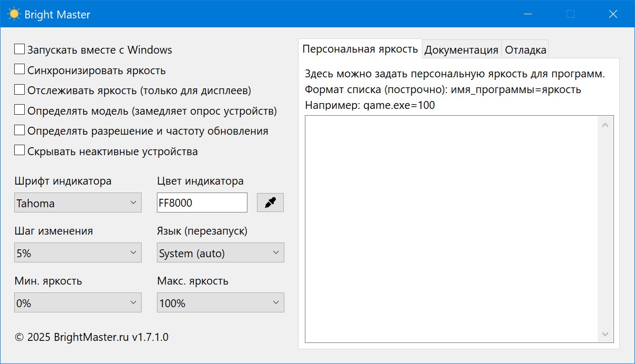Click the FF8000 color input field
635x364 pixels.
[x=202, y=203]
